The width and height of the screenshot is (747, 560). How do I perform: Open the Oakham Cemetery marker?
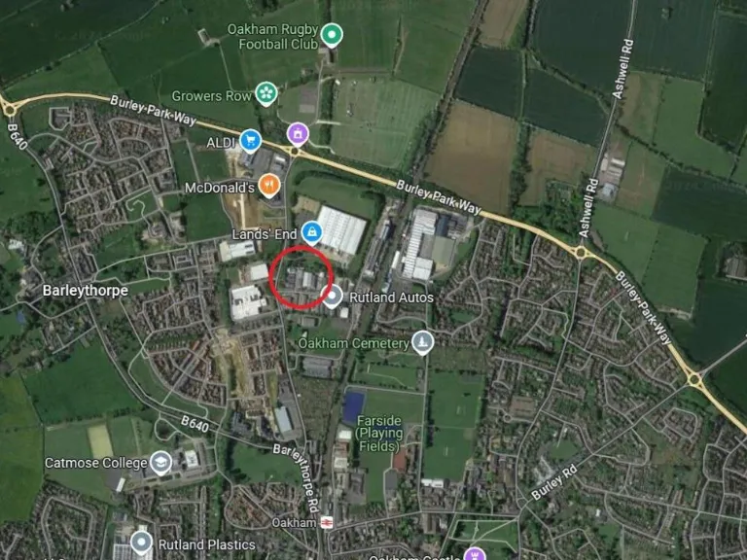pos(422,342)
